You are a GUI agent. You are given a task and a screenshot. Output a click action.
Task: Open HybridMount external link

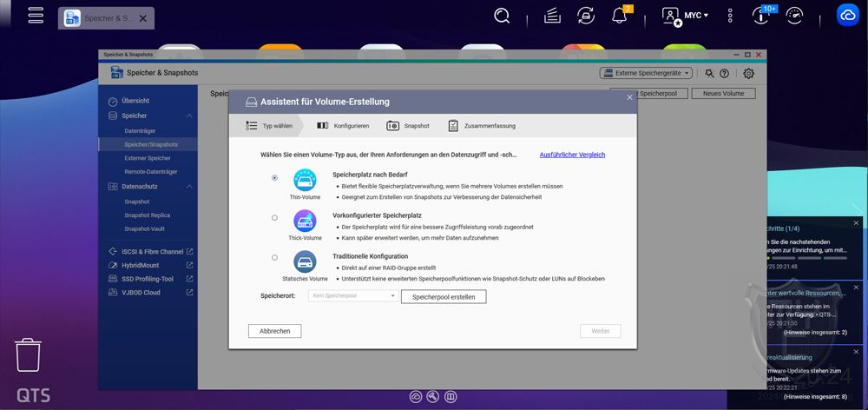click(x=189, y=266)
